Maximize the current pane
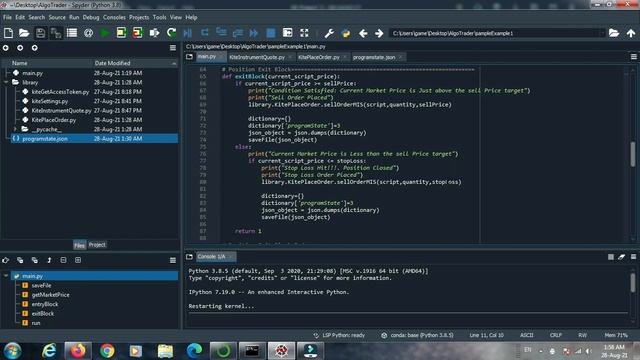This screenshot has width=640, height=360. 287,33
